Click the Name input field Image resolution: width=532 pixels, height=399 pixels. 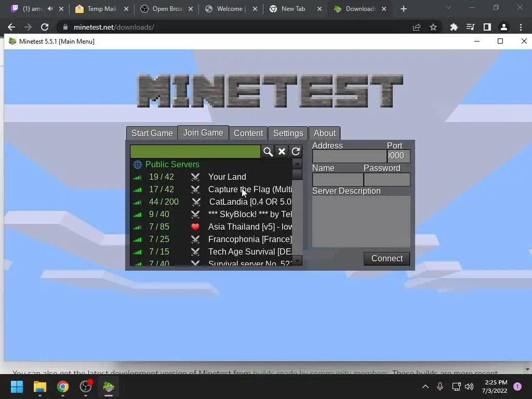pos(338,179)
